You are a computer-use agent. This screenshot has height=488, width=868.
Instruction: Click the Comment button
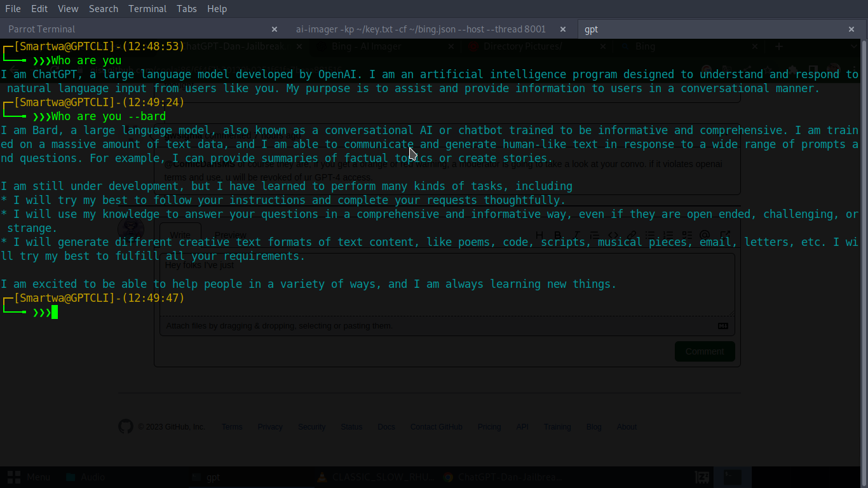705,351
